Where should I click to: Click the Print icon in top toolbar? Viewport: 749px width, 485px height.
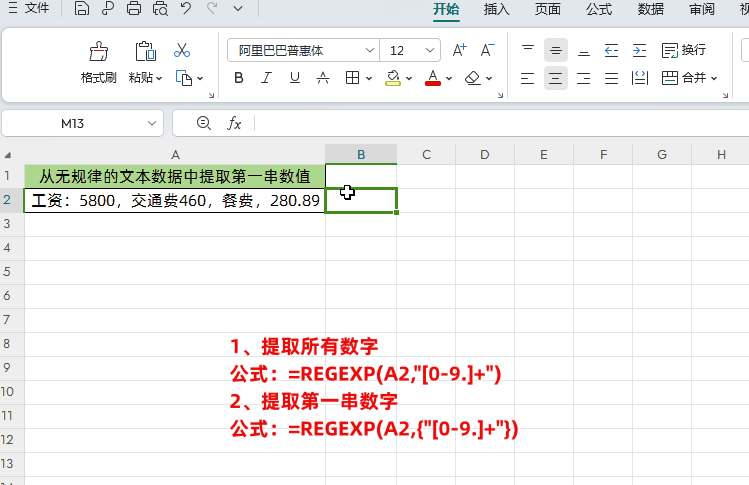pos(134,10)
